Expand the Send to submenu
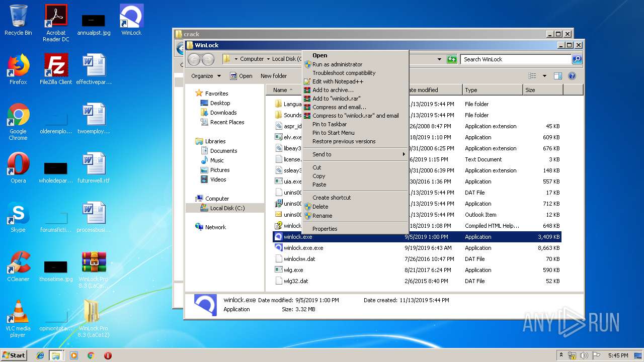This screenshot has height=362, width=644. pyautogui.click(x=355, y=154)
